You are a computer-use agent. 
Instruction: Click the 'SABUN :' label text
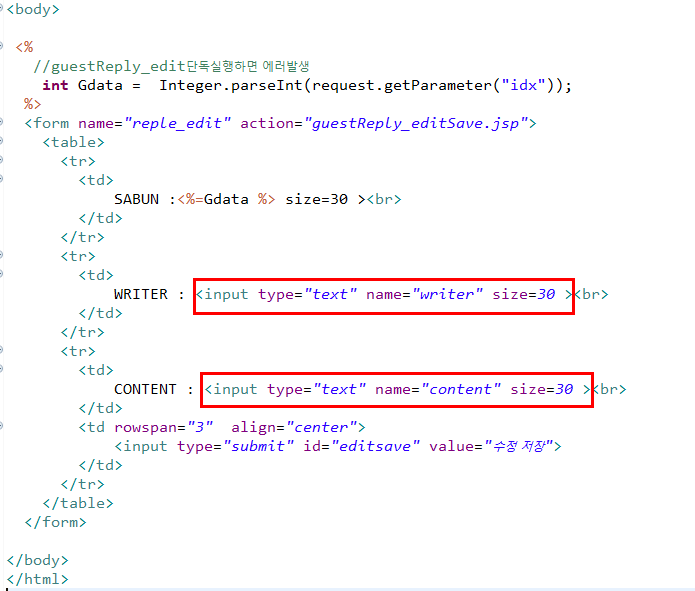tap(145, 200)
